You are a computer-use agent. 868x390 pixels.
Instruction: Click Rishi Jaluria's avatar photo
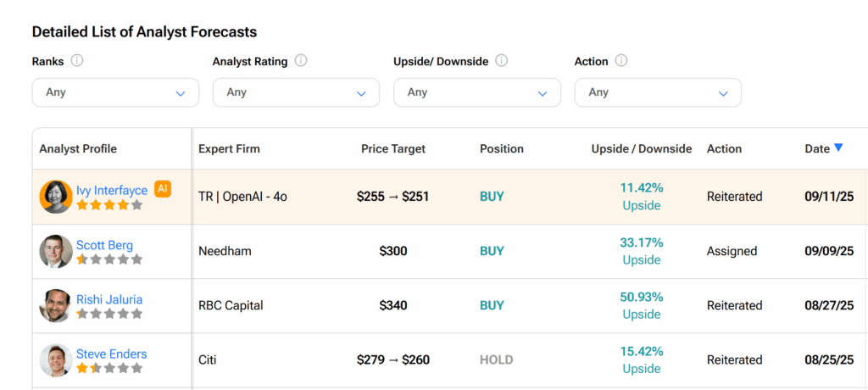click(x=56, y=306)
